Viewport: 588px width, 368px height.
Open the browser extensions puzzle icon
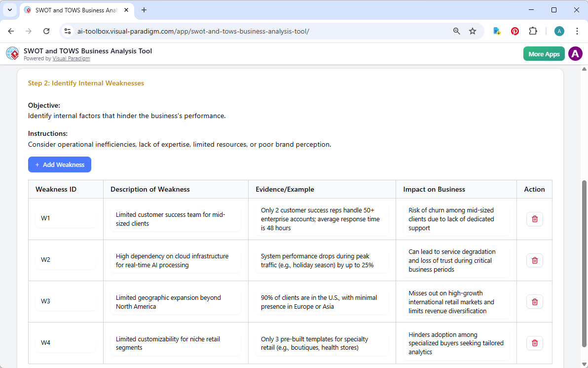point(533,31)
